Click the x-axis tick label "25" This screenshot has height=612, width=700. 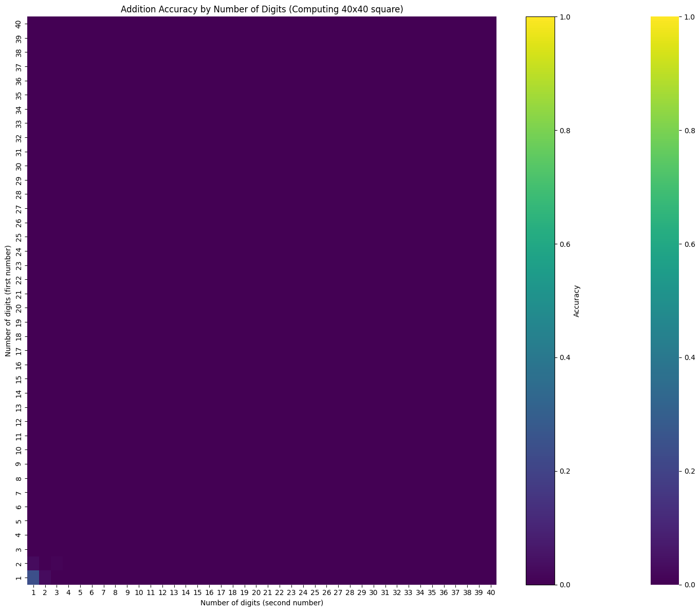coord(315,592)
